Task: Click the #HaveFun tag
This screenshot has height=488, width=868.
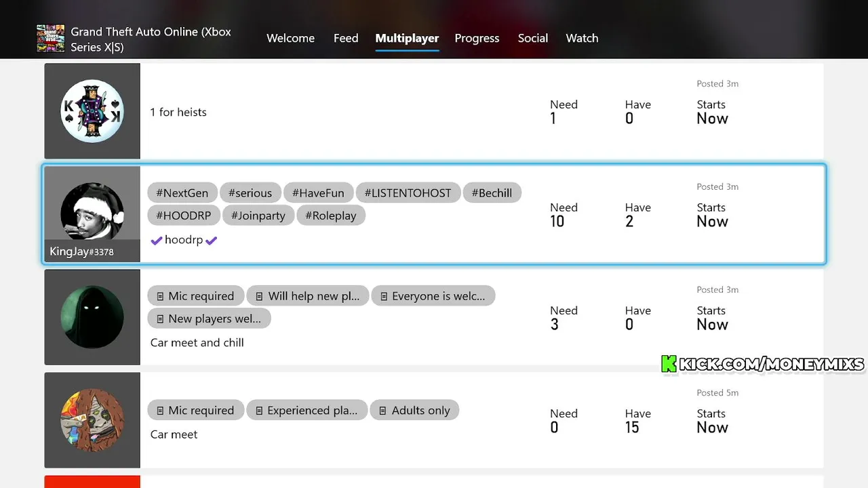Action: (318, 192)
